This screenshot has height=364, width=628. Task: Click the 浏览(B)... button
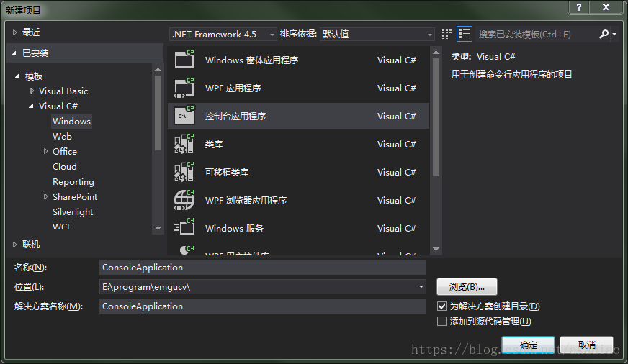click(x=467, y=287)
